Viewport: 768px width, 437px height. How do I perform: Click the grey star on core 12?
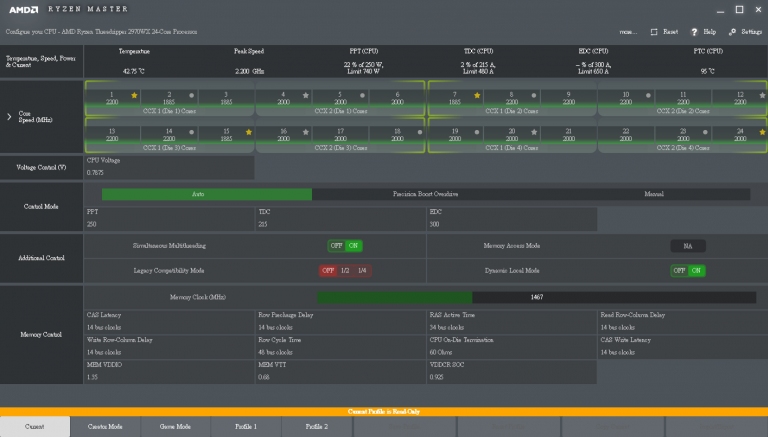[x=763, y=95]
